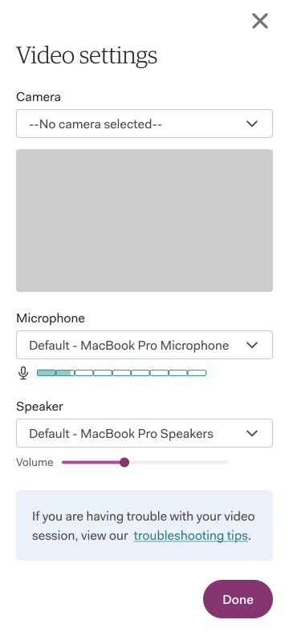The height and width of the screenshot is (644, 289).
Task: Open 'Default - MacBook Pro Microphone' dropdown
Action: pyautogui.click(x=144, y=345)
